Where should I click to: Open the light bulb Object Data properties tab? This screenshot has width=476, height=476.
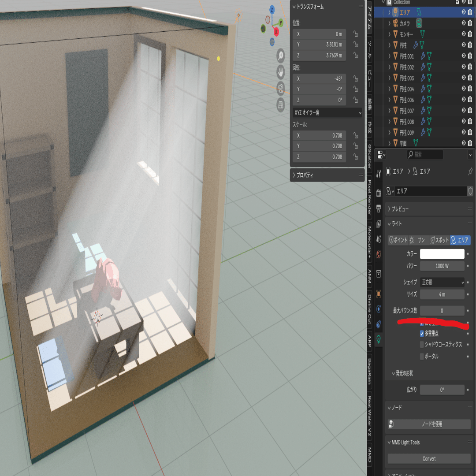pyautogui.click(x=379, y=339)
